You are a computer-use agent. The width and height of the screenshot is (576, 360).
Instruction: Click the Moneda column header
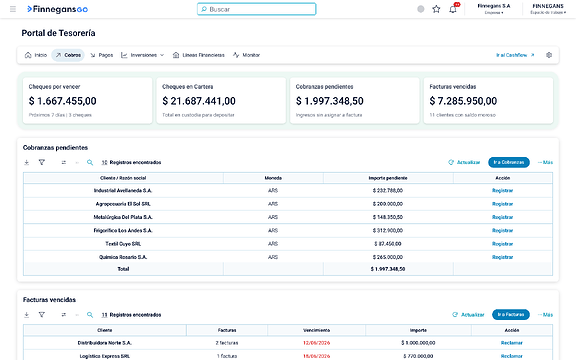pyautogui.click(x=273, y=178)
